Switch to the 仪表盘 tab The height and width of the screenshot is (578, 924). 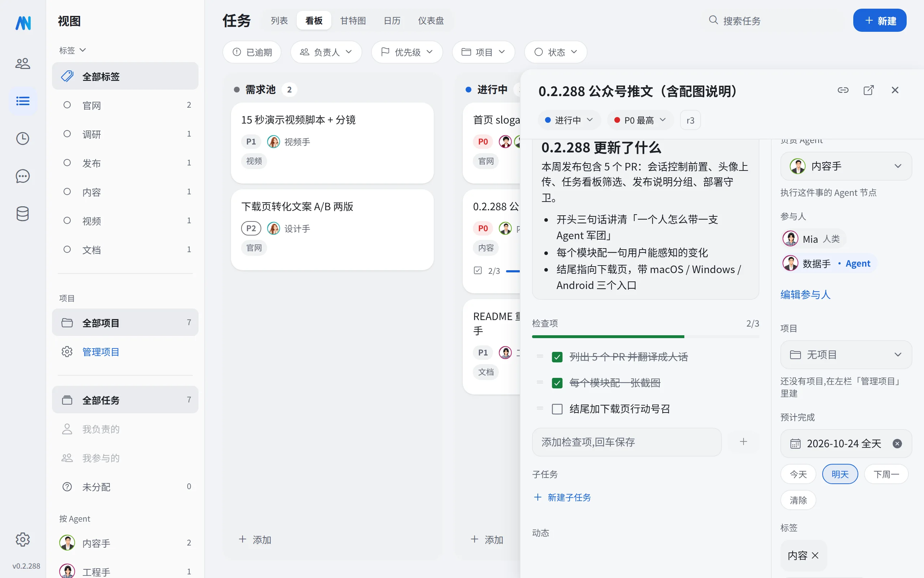(x=431, y=21)
